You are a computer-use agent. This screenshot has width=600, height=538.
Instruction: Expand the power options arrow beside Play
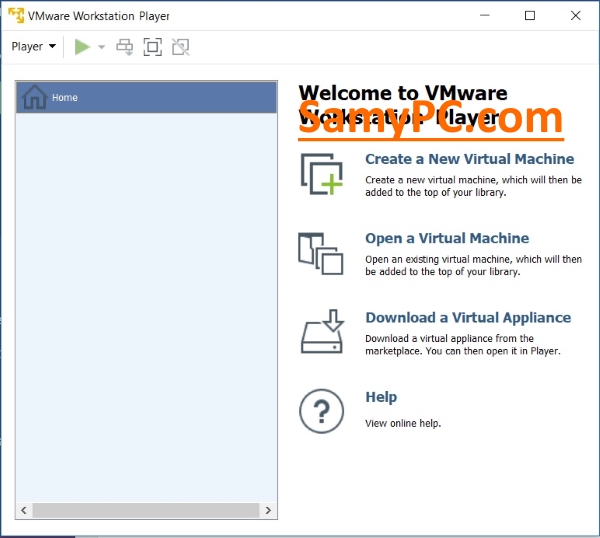pyautogui.click(x=101, y=47)
